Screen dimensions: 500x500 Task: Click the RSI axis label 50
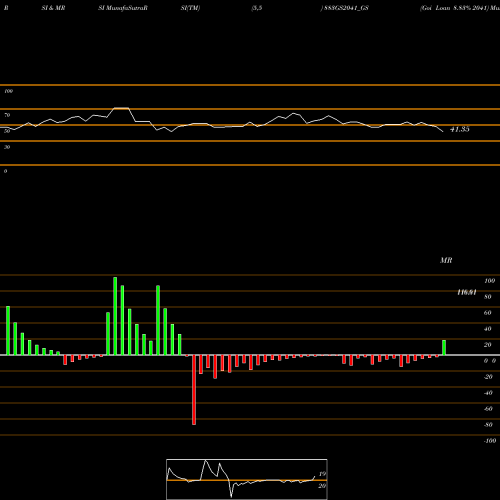(x=7, y=131)
